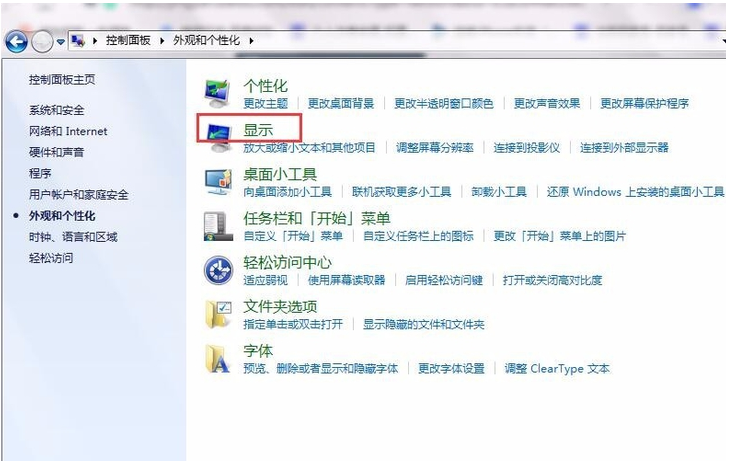This screenshot has width=736, height=468.
Task: Select 调整 ClearType 文本 link
Action: pyautogui.click(x=557, y=369)
